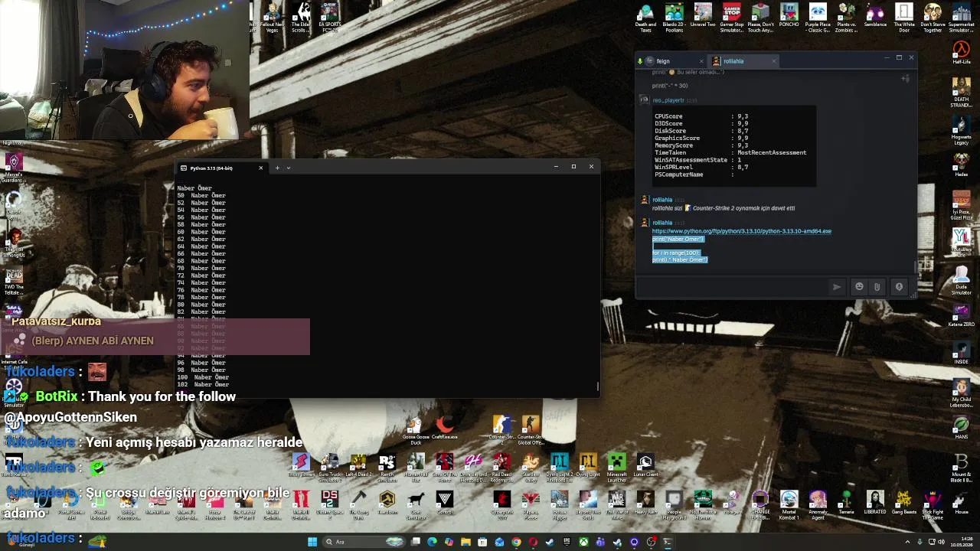980x551 pixels.
Task: Open Heavy Rain desktop shortcut
Action: click(645, 503)
